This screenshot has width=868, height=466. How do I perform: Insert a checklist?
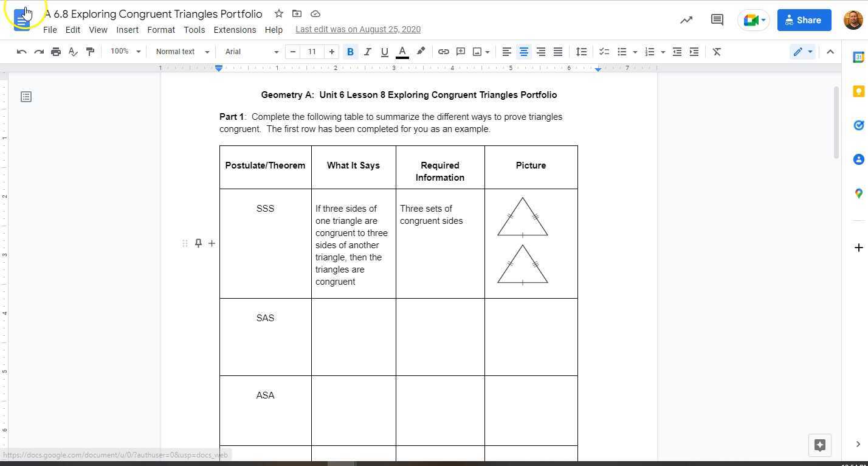604,52
